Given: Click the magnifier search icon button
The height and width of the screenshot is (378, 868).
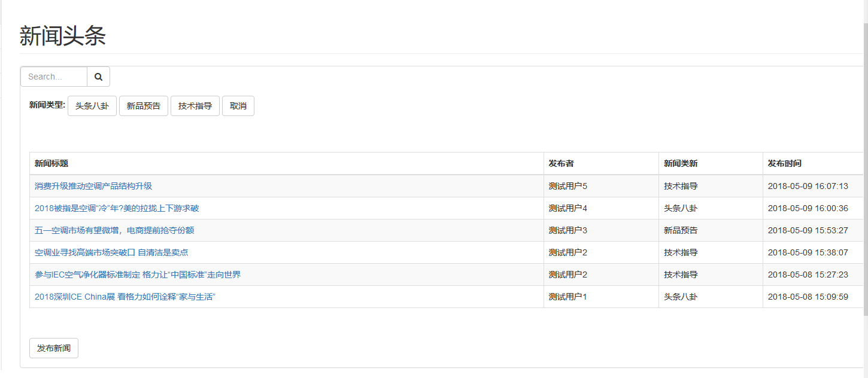Looking at the screenshot, I should click(x=99, y=77).
